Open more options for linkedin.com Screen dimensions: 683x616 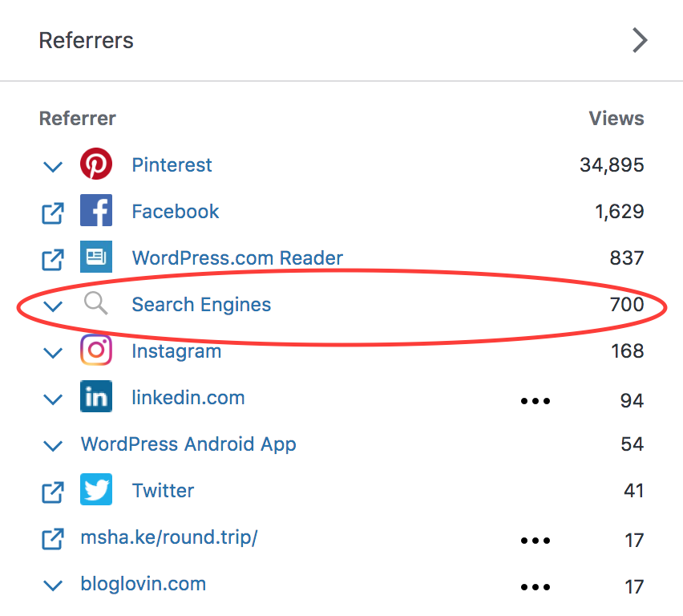click(535, 400)
